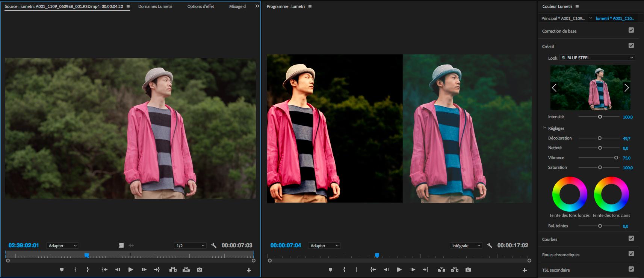Go to In point in Source monitor
The height and width of the screenshot is (278, 644).
point(104,270)
